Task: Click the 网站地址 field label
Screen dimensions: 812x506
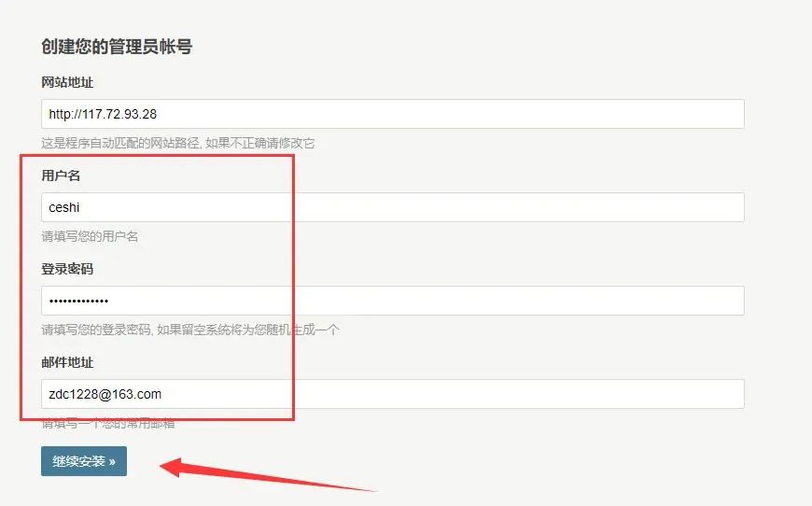Action: click(x=67, y=83)
